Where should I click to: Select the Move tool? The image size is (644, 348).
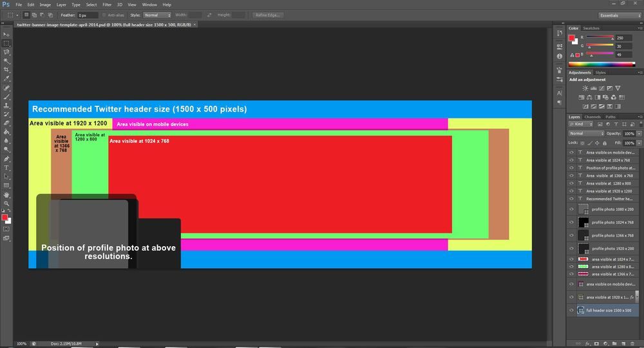coord(6,35)
